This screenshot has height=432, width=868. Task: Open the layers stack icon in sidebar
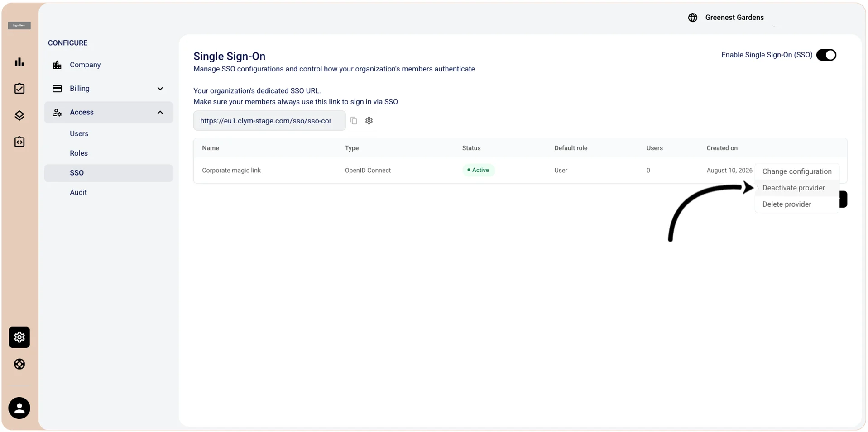(19, 115)
